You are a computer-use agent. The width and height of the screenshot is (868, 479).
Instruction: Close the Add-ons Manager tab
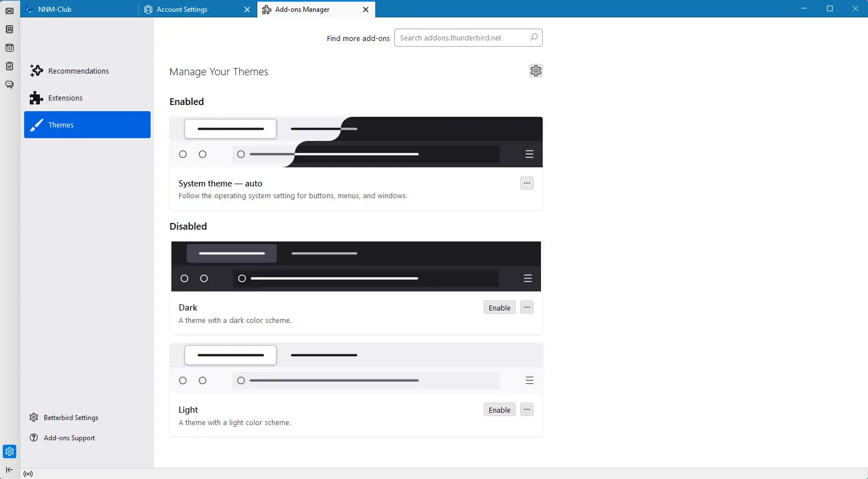tap(366, 10)
